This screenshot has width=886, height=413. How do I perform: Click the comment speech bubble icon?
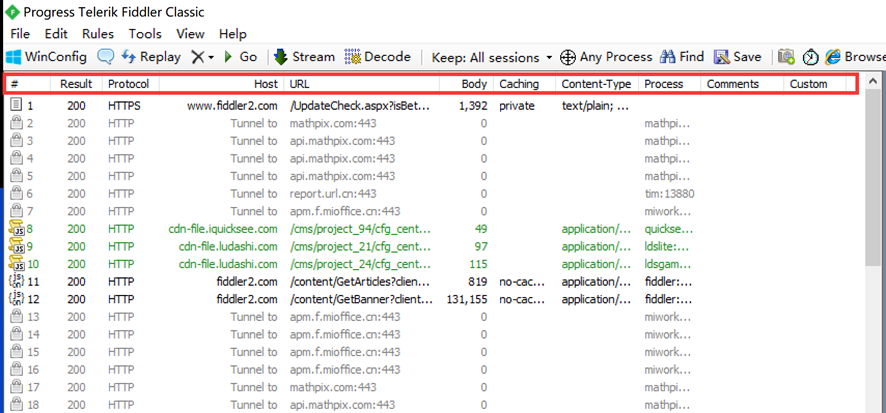tap(106, 57)
